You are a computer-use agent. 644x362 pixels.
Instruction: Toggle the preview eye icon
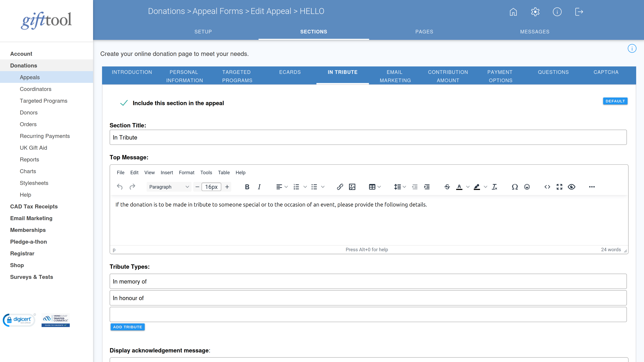tap(572, 187)
